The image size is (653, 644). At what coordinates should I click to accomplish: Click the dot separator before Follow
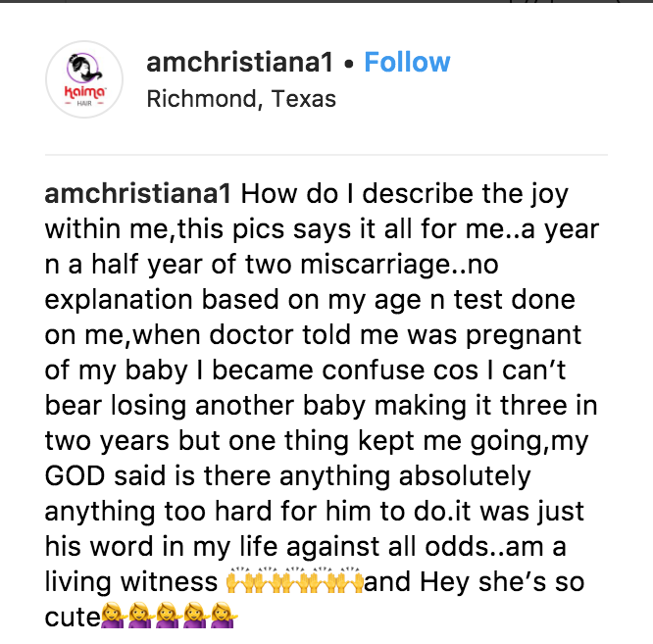(x=348, y=64)
